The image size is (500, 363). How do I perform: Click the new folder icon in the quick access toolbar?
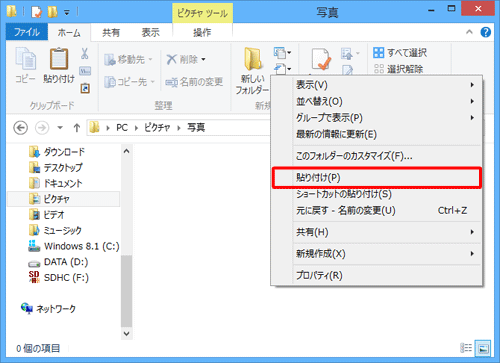[52, 12]
